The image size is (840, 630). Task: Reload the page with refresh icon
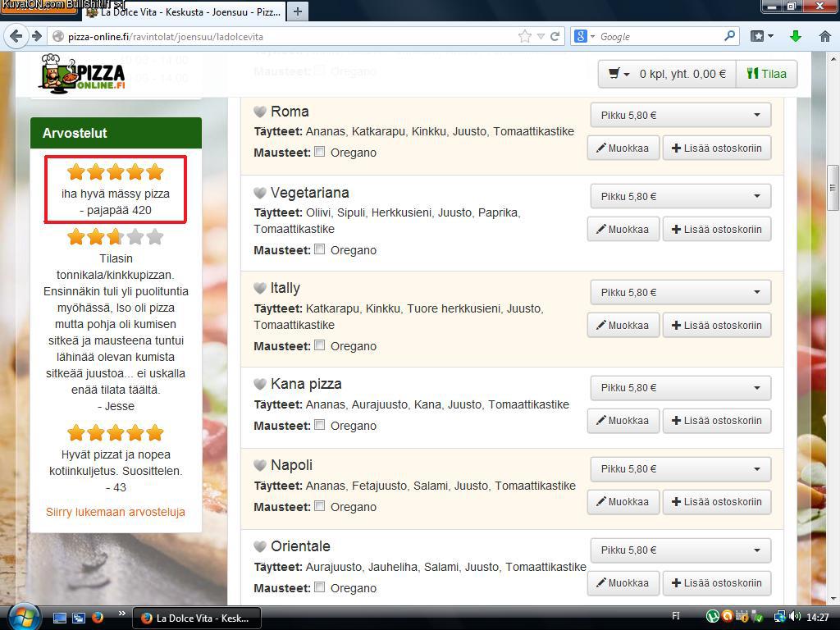tap(555, 36)
